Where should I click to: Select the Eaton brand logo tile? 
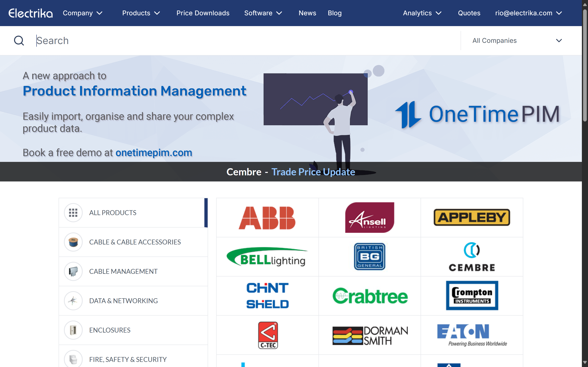472,335
